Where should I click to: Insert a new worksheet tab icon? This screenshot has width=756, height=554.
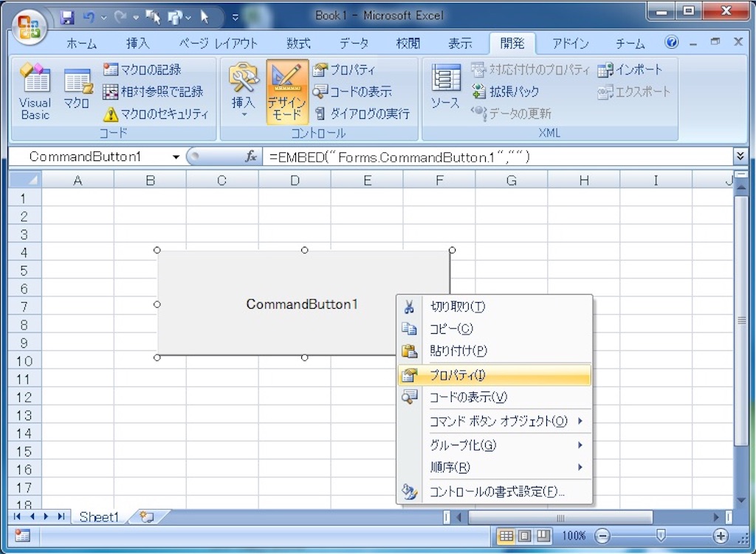click(x=148, y=517)
